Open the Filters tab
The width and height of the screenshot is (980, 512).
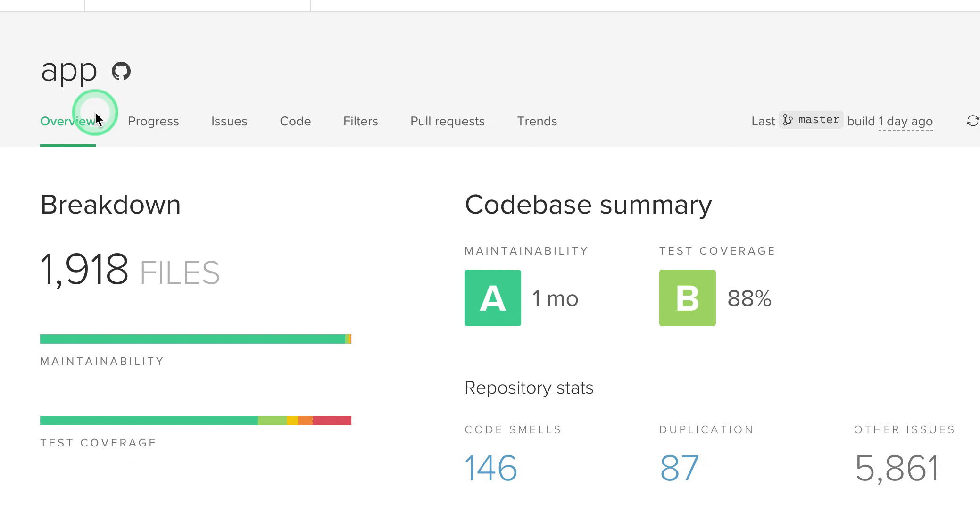point(360,121)
